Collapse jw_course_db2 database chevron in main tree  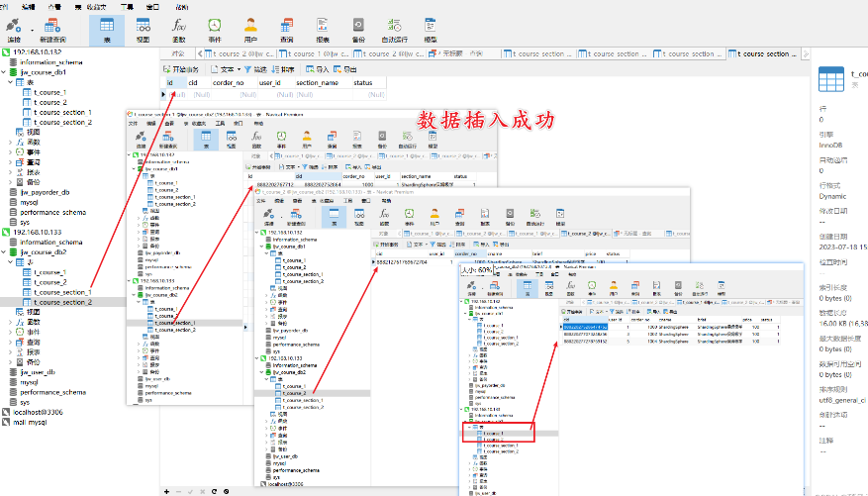tap(4, 252)
